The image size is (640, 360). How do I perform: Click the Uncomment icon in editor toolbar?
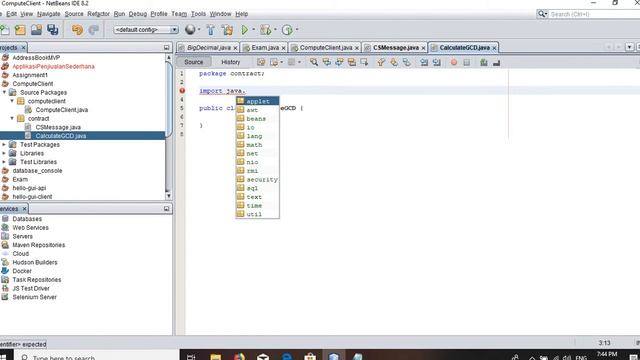(496, 62)
